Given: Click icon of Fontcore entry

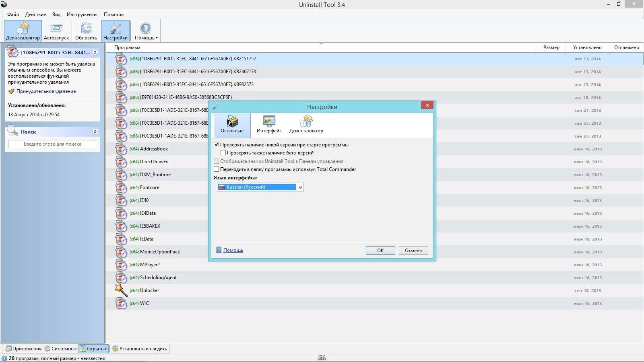Looking at the screenshot, I should pos(121,187).
